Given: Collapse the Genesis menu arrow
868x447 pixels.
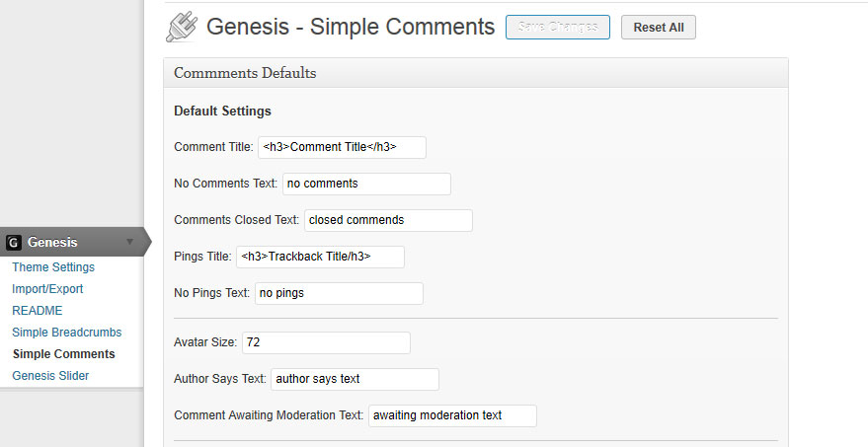Looking at the screenshot, I should point(129,242).
